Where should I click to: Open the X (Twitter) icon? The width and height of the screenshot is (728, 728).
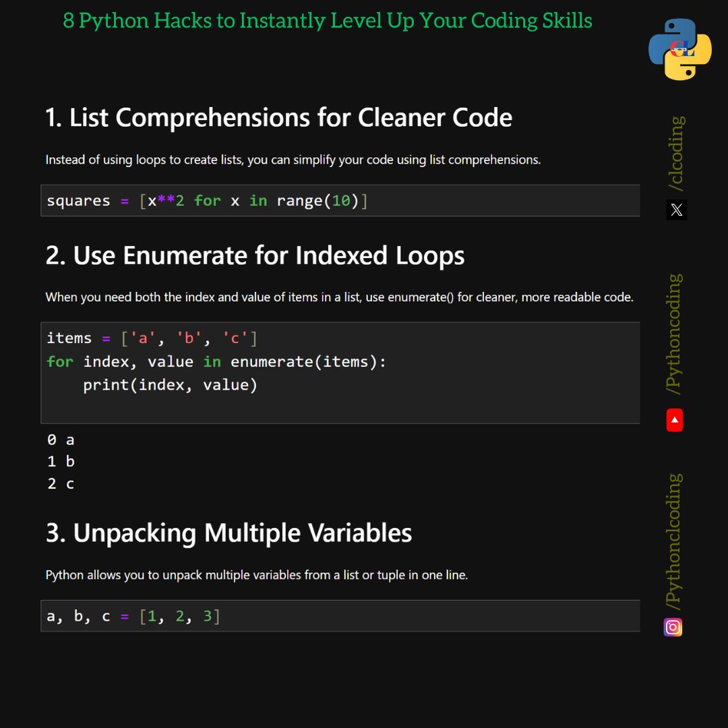[x=675, y=210]
